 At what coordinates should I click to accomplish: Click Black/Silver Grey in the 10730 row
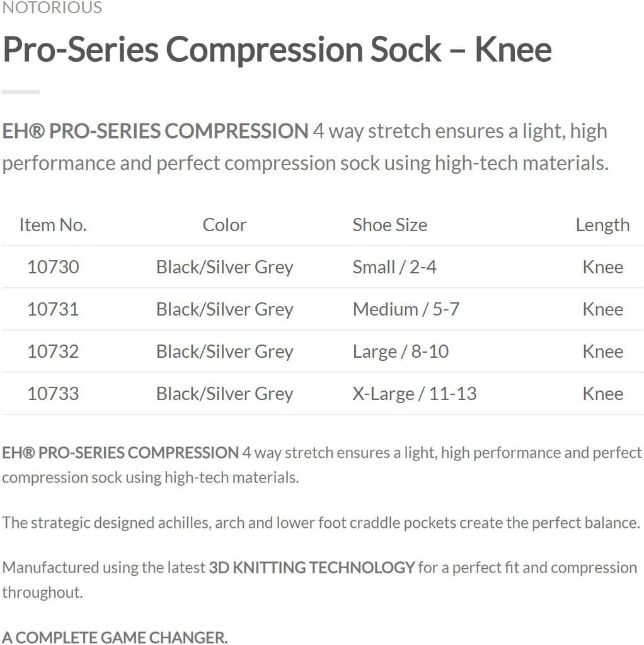[224, 267]
